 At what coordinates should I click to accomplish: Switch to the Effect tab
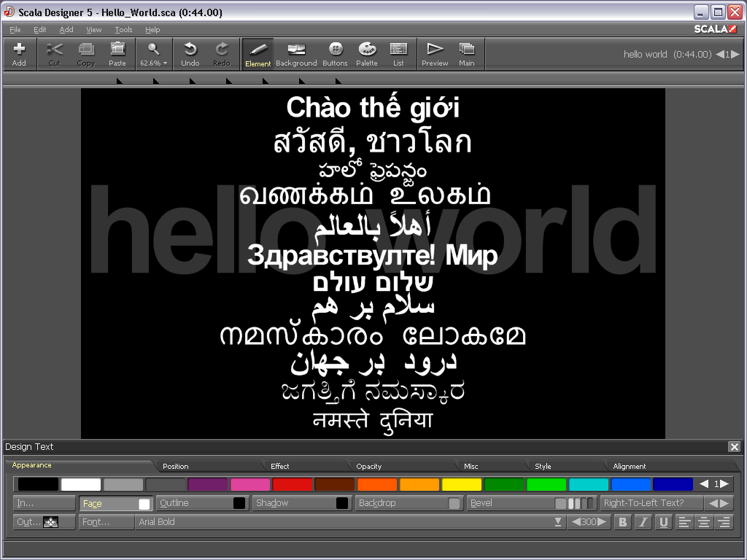280,466
